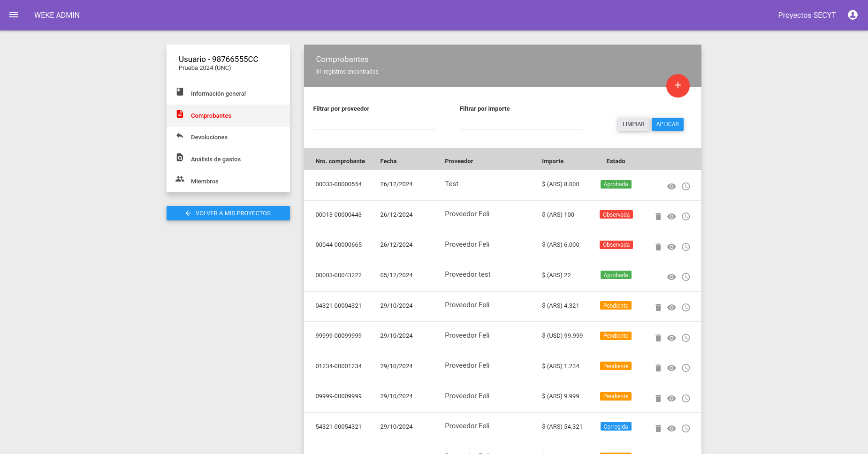Screen dimensions: 868x454
Task: Show history for comprobante 04321-00004321
Action: (685, 308)
